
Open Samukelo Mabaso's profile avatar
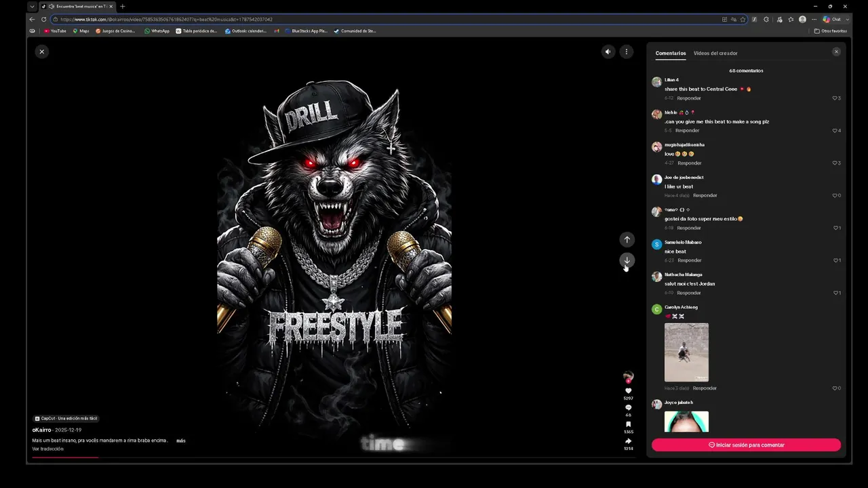click(x=656, y=244)
